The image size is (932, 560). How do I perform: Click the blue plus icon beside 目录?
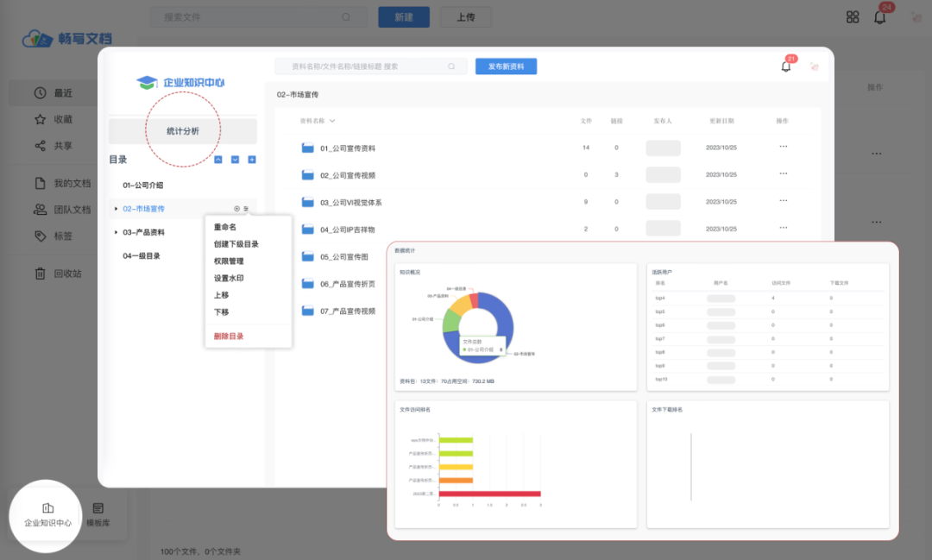click(251, 160)
